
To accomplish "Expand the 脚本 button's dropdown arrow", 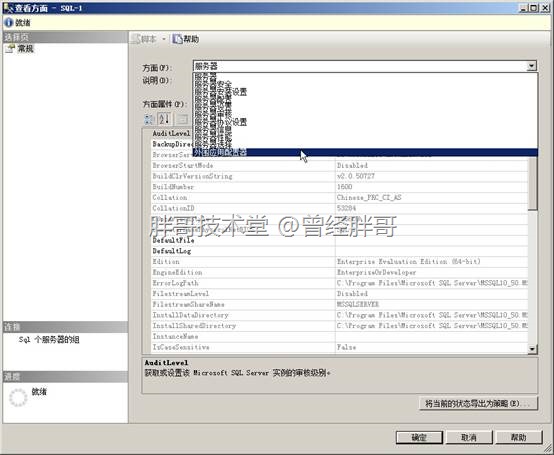I will pyautogui.click(x=164, y=39).
